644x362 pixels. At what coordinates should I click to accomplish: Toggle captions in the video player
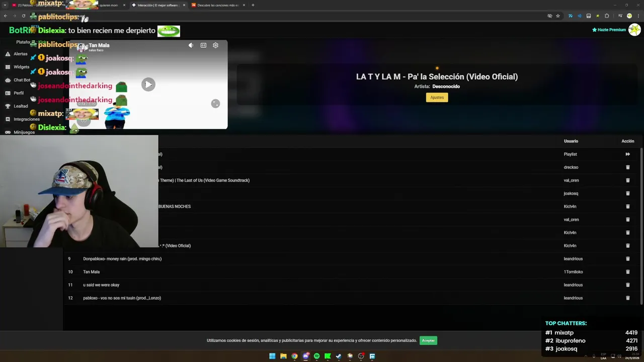coord(203,45)
